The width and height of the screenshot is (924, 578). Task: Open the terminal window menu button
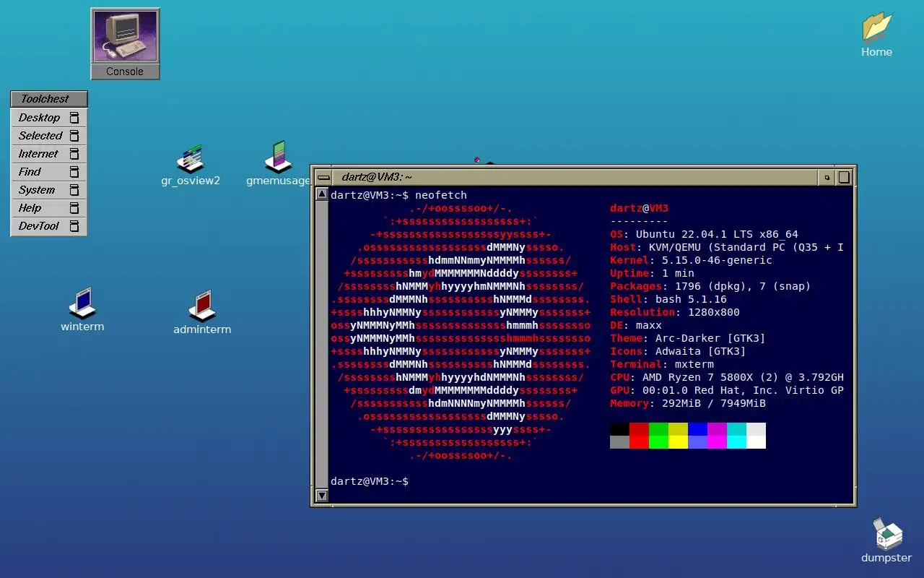click(x=323, y=177)
